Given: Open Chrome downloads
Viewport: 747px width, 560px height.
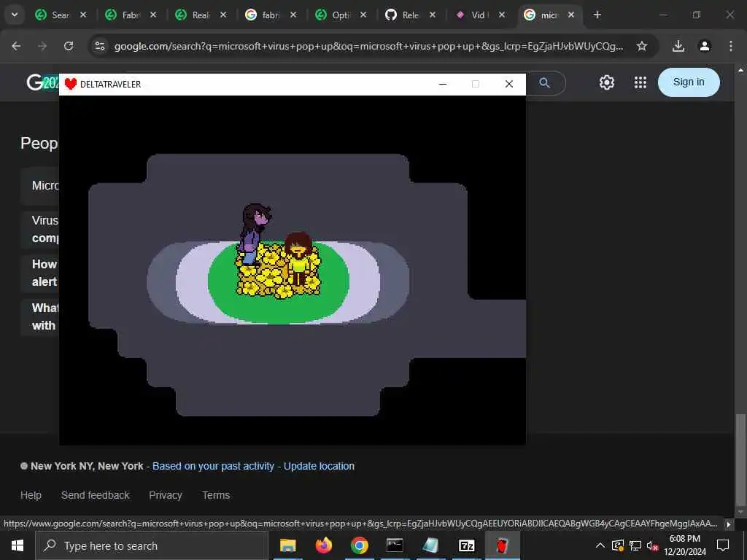Looking at the screenshot, I should [678, 46].
